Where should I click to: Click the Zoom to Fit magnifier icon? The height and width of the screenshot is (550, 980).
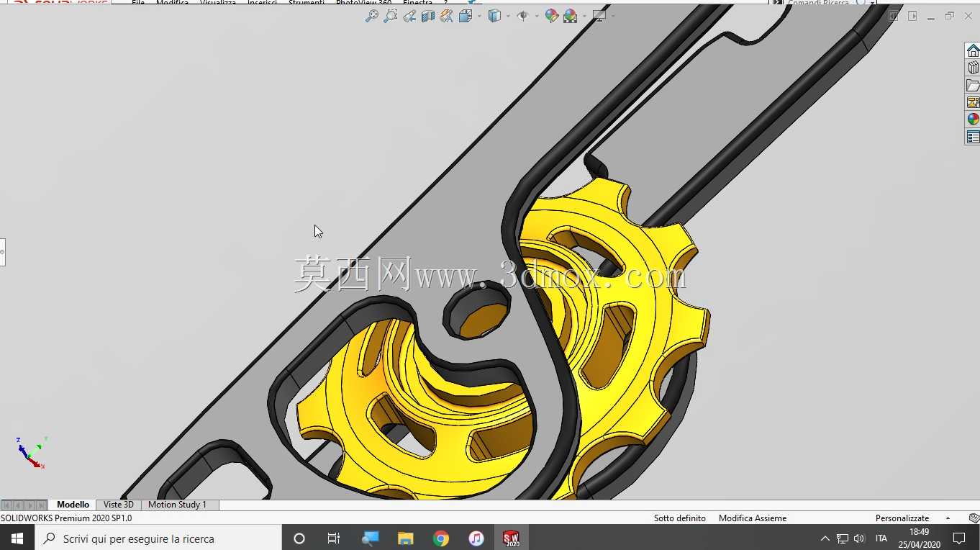tap(371, 16)
